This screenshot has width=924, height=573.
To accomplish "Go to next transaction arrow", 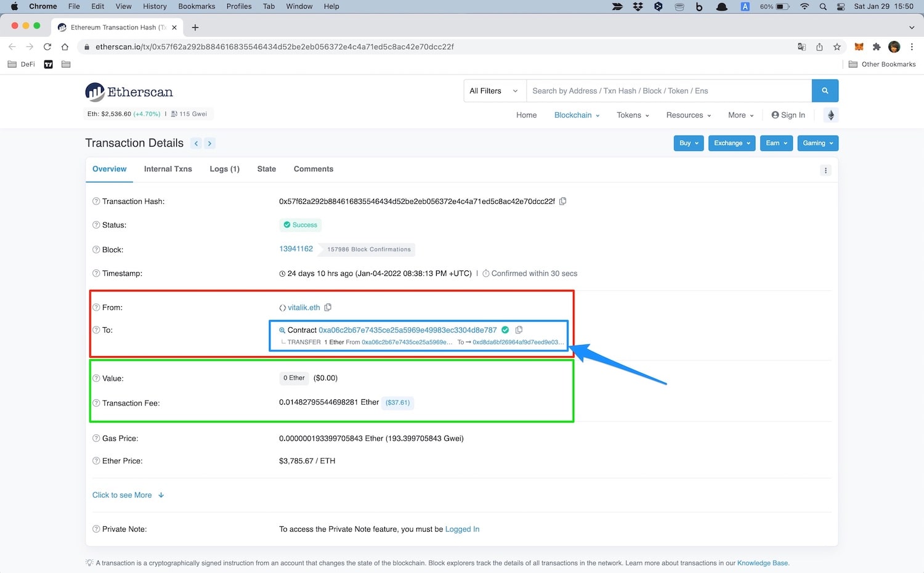I will [x=209, y=143].
